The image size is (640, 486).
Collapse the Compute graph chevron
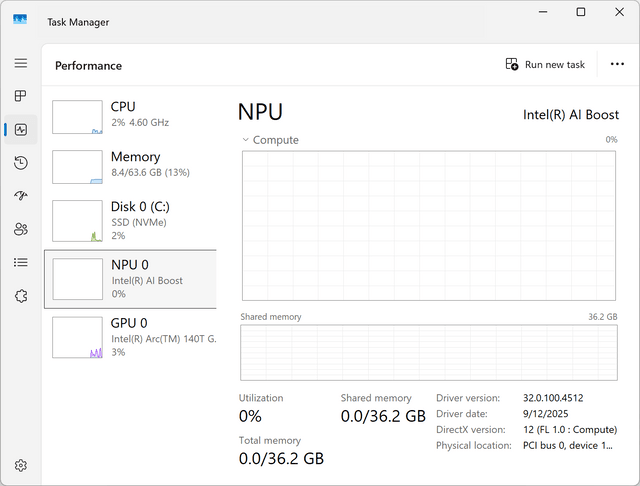tap(245, 140)
